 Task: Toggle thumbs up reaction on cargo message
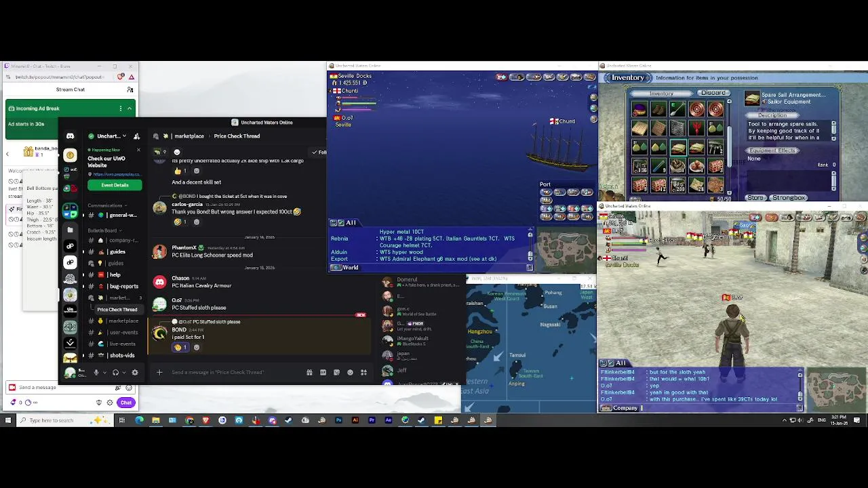coord(181,171)
